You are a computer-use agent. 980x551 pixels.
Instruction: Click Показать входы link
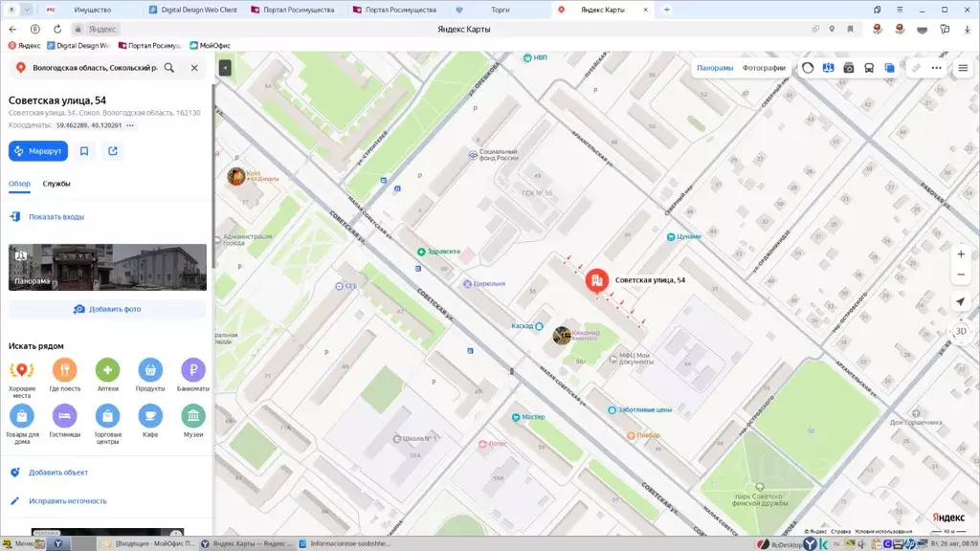click(56, 217)
